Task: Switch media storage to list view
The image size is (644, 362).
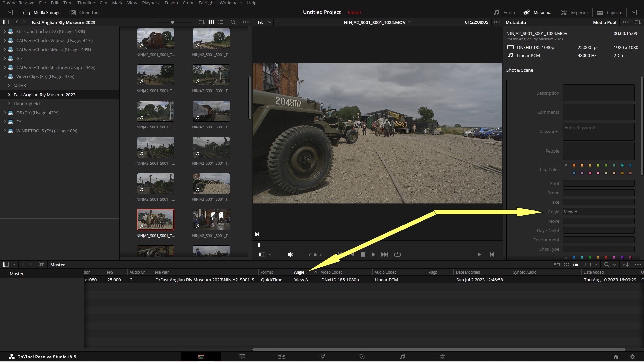Action: (221, 22)
